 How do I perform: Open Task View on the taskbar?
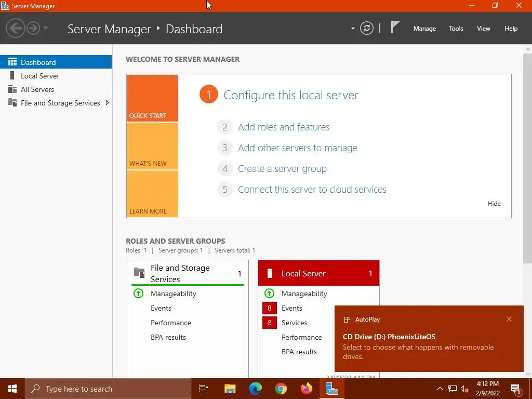pyautogui.click(x=204, y=389)
